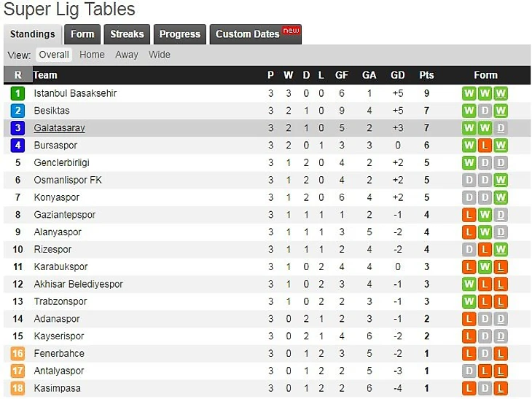
Task: Click Bursaspor's orange L form icon
Action: click(485, 146)
